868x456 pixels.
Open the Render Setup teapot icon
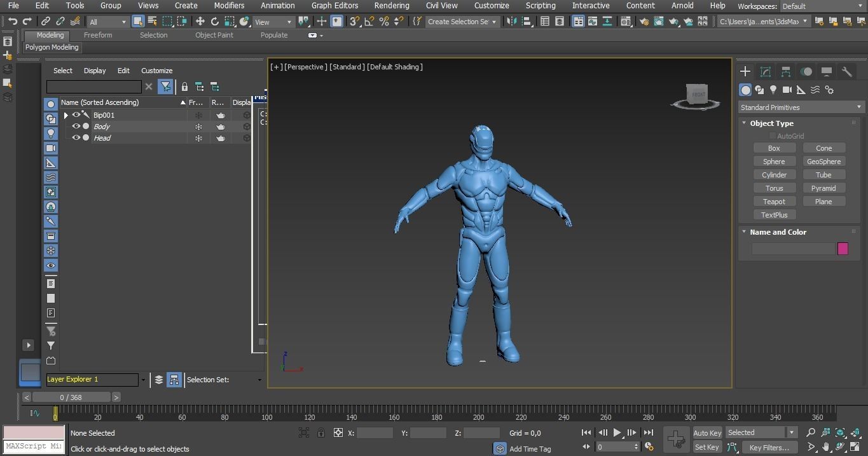pos(644,22)
